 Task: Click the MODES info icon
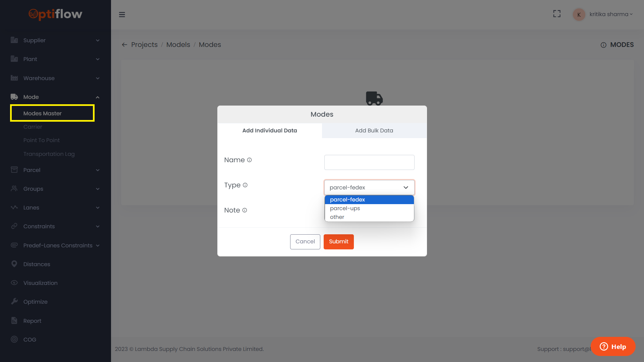coord(603,45)
